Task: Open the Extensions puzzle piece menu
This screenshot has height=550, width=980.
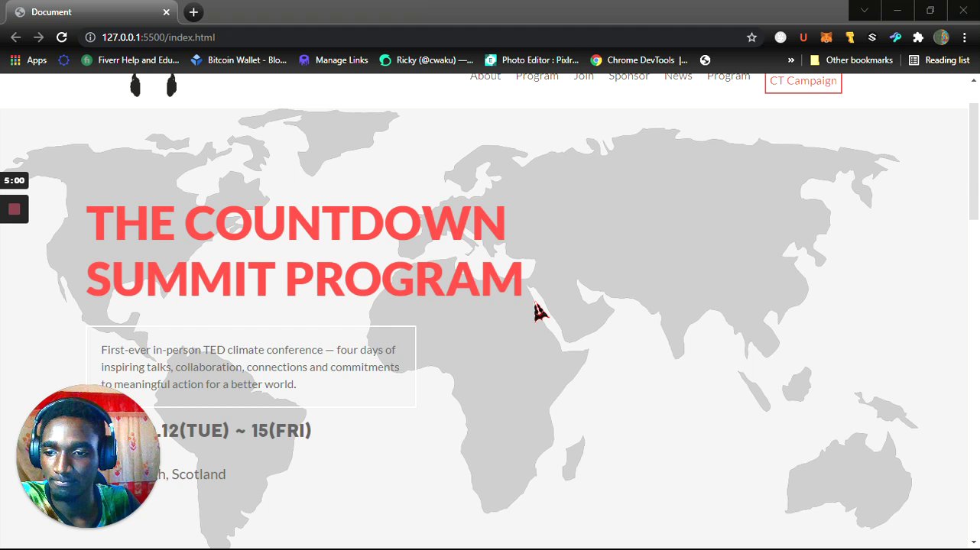Action: [x=918, y=37]
